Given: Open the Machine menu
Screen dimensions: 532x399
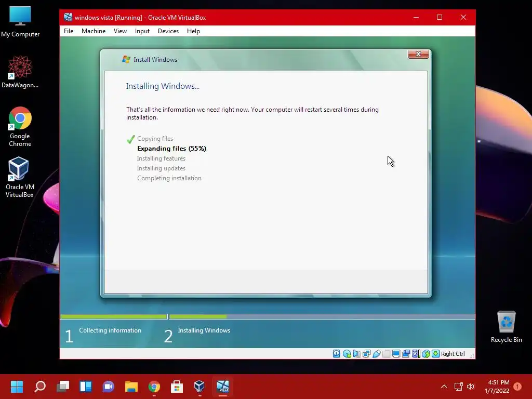Looking at the screenshot, I should (x=94, y=31).
